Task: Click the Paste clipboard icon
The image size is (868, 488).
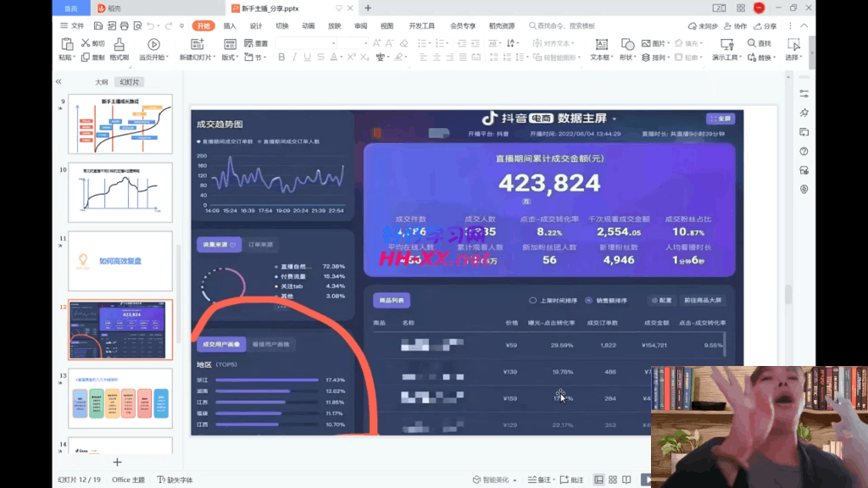Action: pos(66,44)
